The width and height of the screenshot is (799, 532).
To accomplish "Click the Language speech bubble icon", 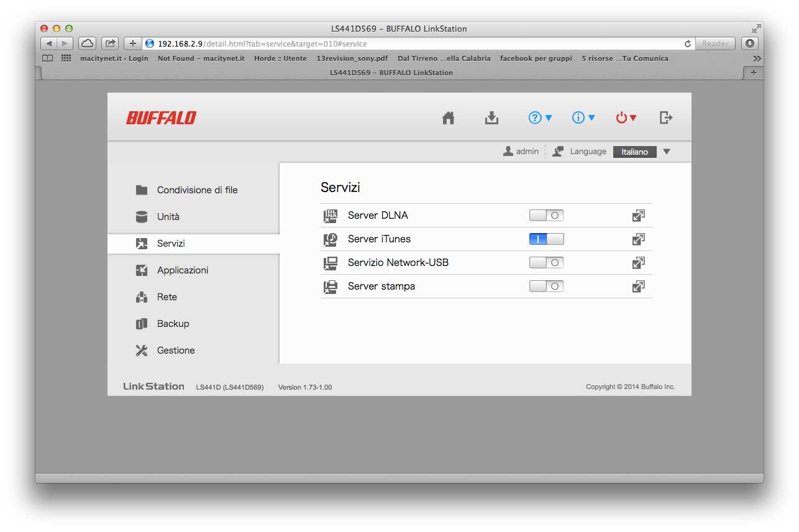I will (x=558, y=151).
